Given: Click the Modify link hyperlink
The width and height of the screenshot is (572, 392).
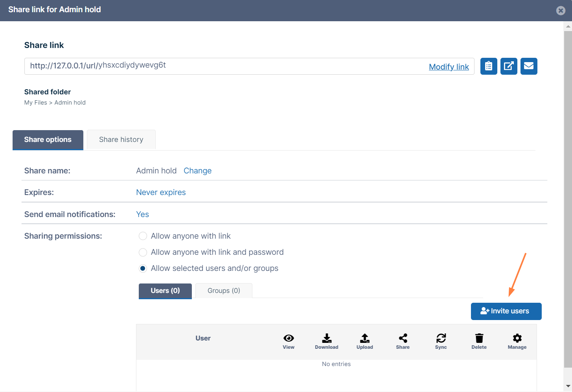Looking at the screenshot, I should click(x=449, y=67).
